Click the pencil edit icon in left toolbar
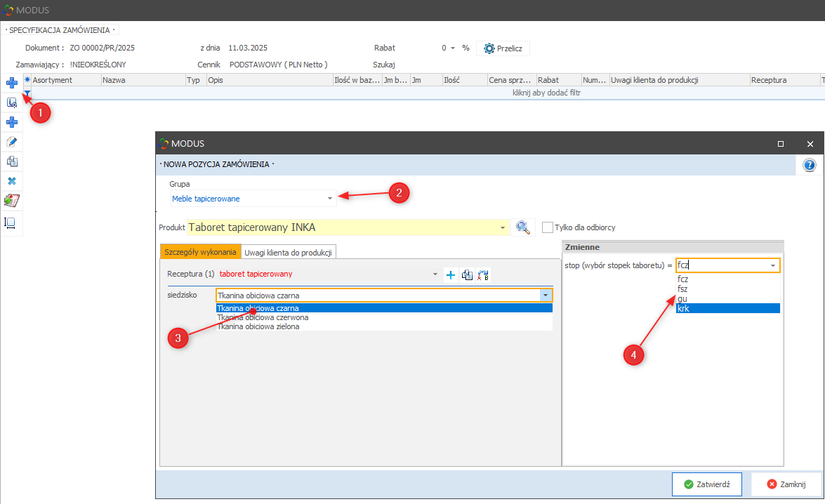 11,142
